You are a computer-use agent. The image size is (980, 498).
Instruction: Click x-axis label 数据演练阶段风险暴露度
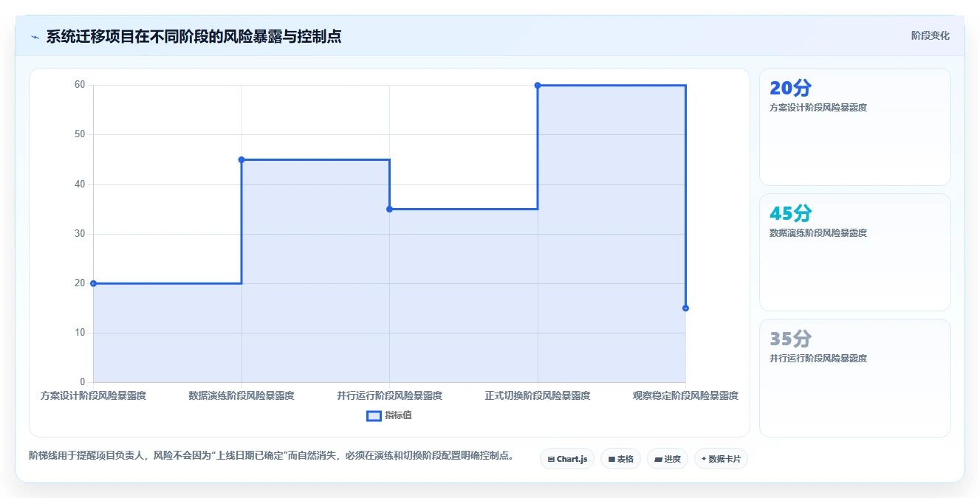click(x=241, y=395)
